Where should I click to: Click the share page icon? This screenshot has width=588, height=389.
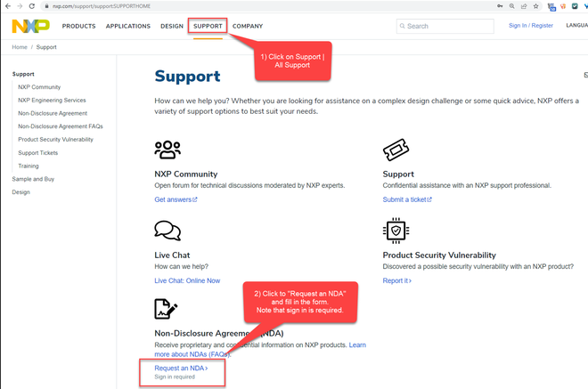(x=524, y=6)
